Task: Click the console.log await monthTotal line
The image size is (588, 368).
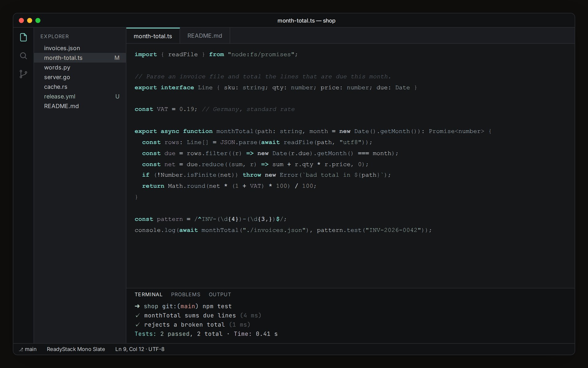Action: tap(283, 230)
